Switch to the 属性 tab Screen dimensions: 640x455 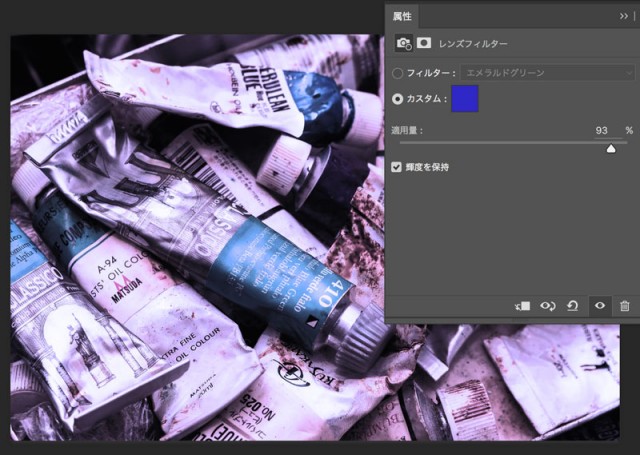[402, 16]
